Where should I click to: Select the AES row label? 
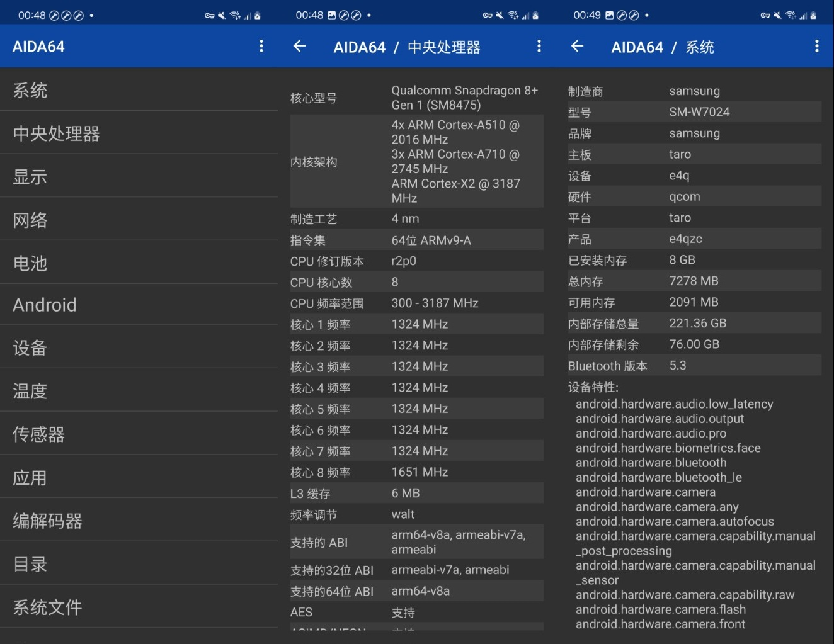pos(301,612)
